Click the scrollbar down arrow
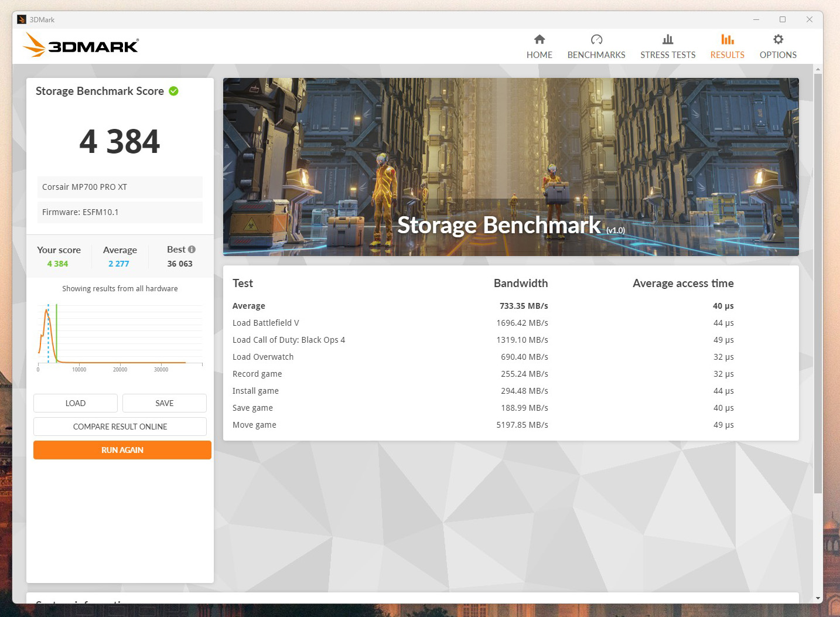 (818, 598)
